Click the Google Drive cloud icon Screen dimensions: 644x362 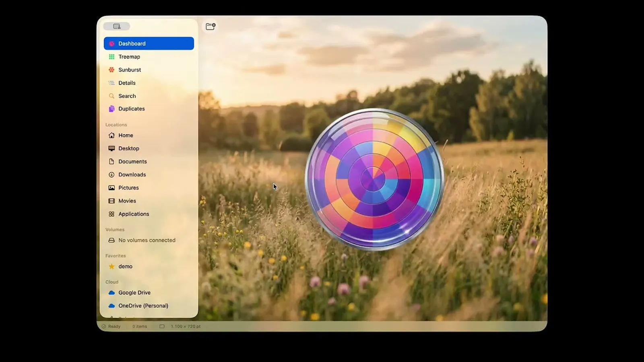111,292
